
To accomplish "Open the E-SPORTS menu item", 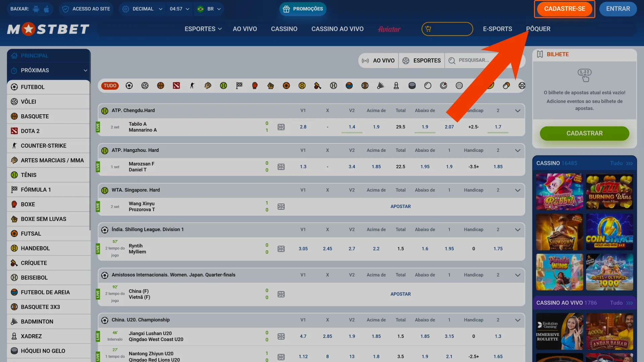I will pyautogui.click(x=497, y=29).
